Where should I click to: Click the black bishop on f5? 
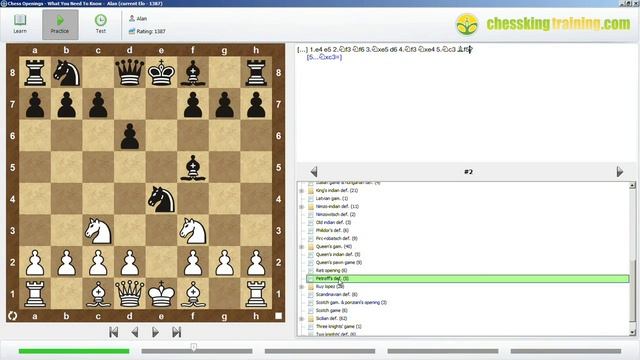(x=193, y=167)
